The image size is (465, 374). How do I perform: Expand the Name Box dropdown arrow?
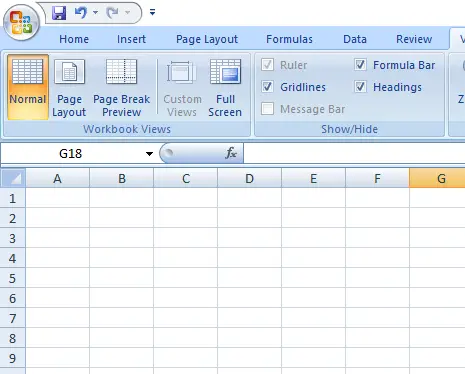149,154
